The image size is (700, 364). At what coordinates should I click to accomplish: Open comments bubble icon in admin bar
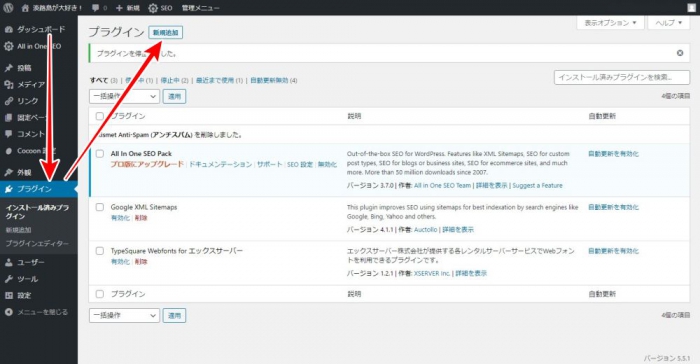[x=96, y=8]
